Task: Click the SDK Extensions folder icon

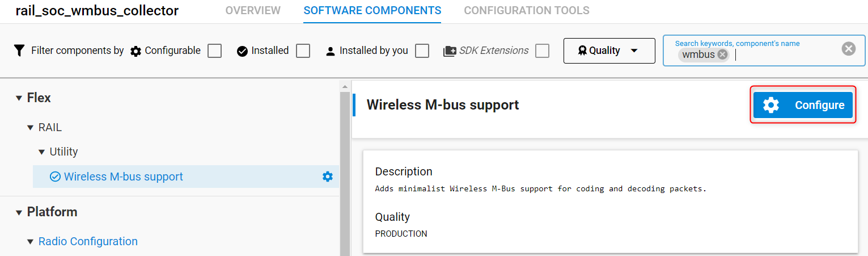Action: click(450, 51)
